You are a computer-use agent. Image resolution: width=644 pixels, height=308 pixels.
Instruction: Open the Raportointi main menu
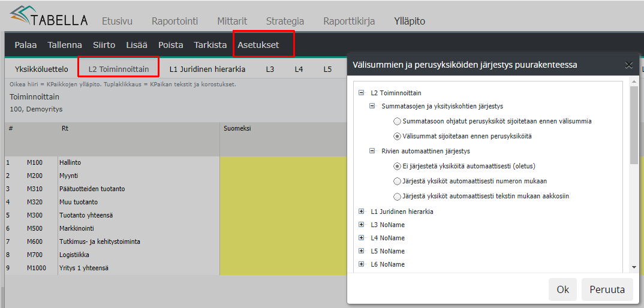pos(174,21)
